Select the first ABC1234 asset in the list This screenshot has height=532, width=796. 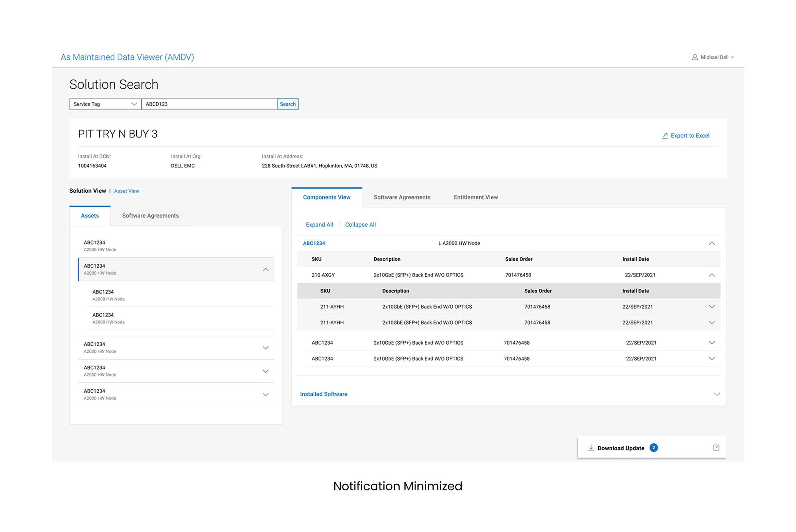[x=176, y=246]
